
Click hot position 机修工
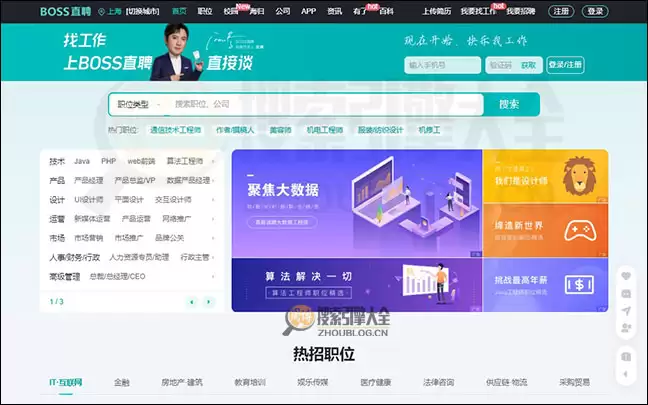point(429,130)
